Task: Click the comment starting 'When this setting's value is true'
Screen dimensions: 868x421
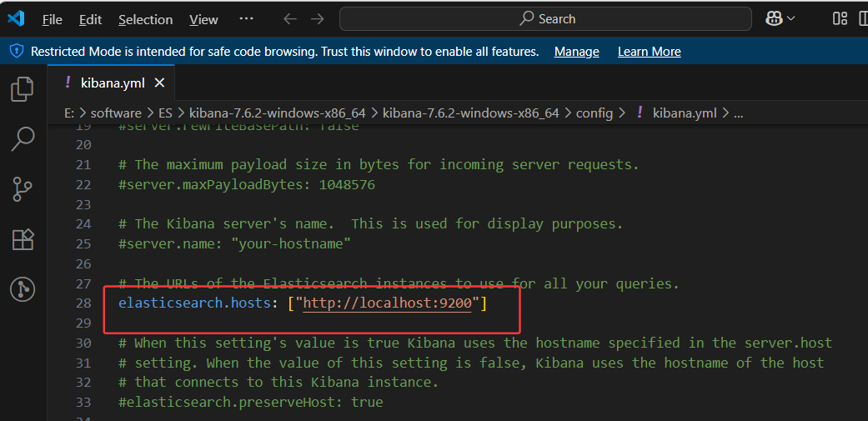Action: pyautogui.click(x=475, y=343)
